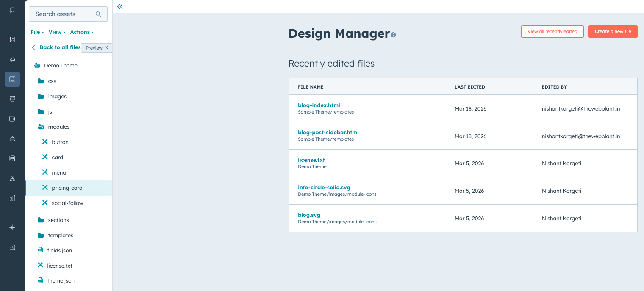The image size is (644, 291).
Task: Open the Reporting bar chart sidebar icon
Action: tap(12, 198)
